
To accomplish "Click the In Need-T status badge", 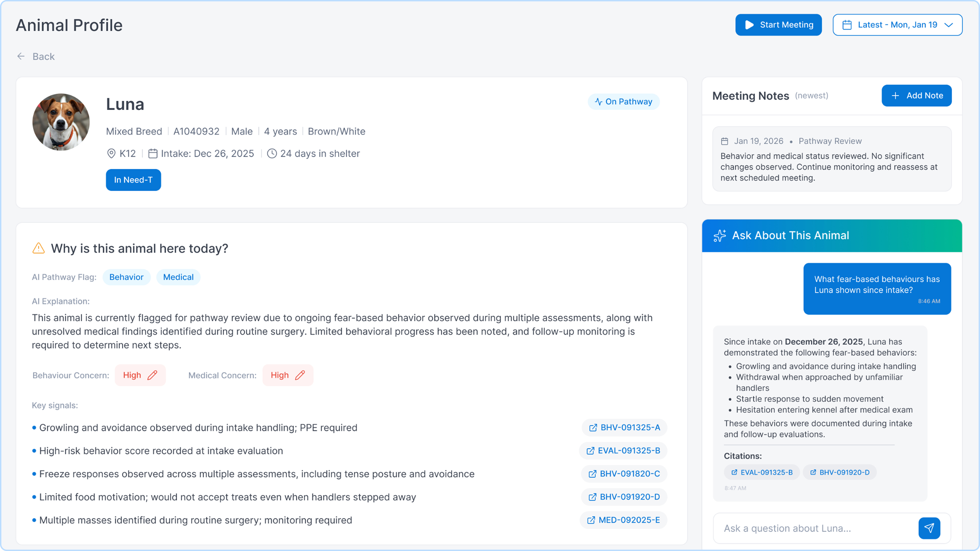I will 133,180.
